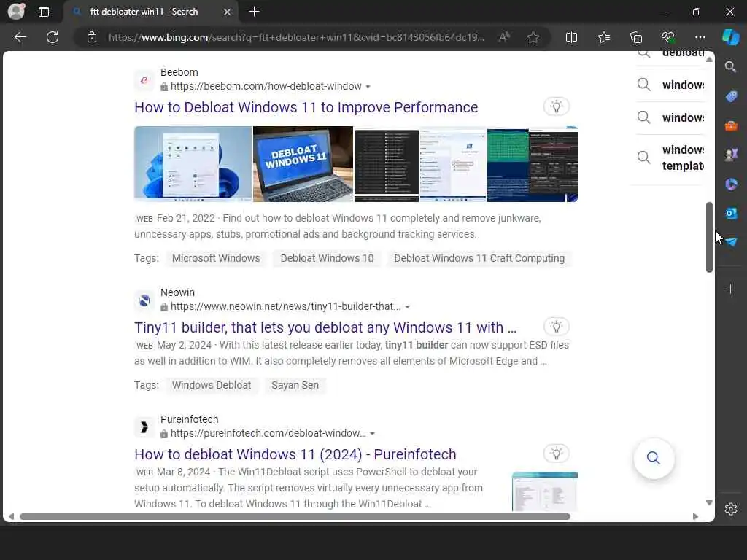Viewport: 747px width, 560px height.
Task: Add a sidebar app plus
Action: (731, 289)
